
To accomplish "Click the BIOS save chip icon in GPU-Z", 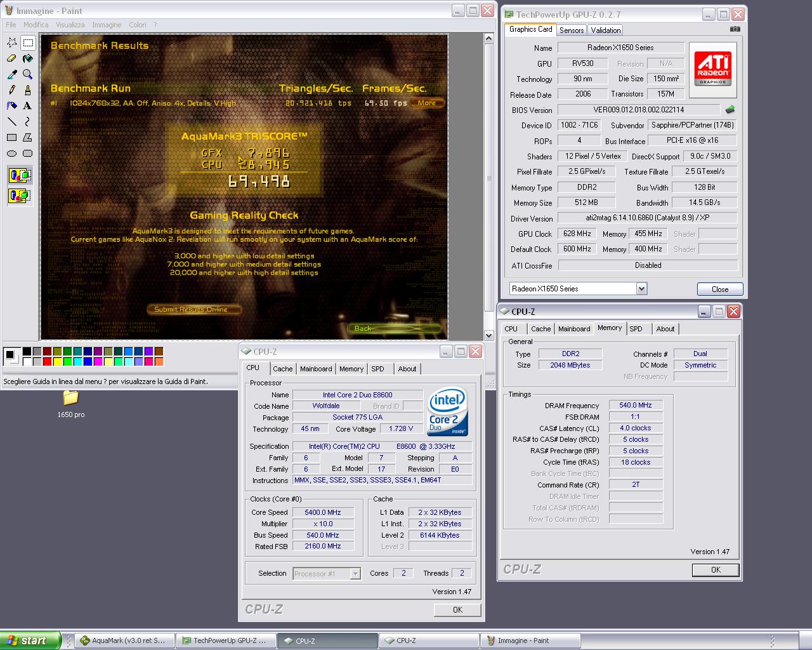I will (x=730, y=110).
